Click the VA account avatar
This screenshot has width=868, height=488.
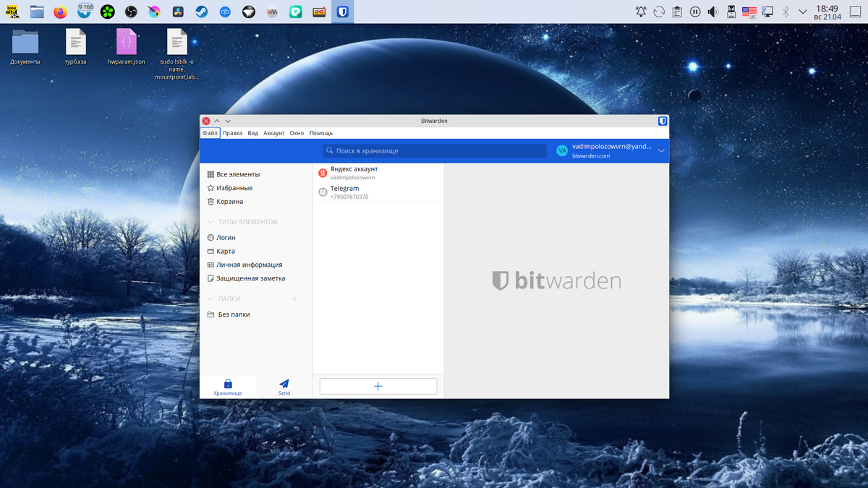[562, 150]
